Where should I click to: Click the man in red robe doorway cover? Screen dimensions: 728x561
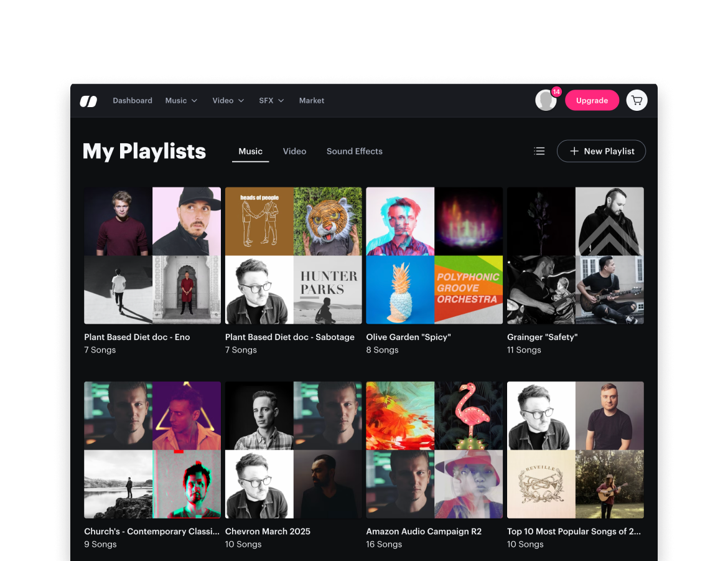187,290
